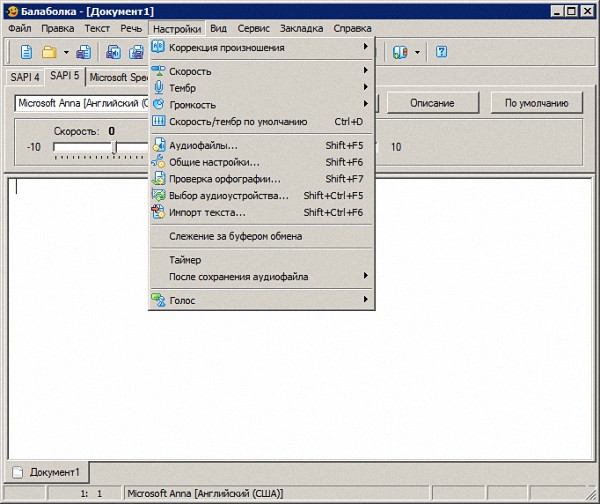Click the blue question mark help icon
The image size is (600, 504).
tap(441, 51)
